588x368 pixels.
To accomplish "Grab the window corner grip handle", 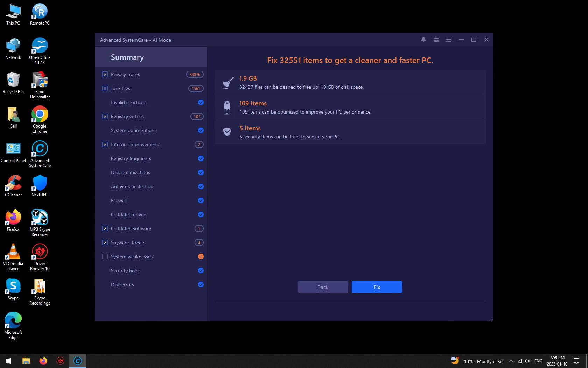I will coord(491,319).
